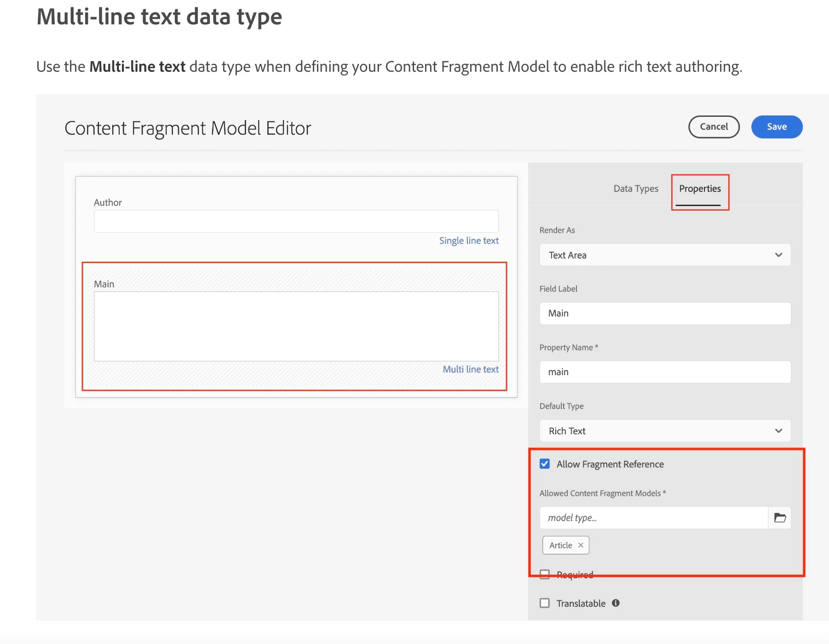Click the Translatable info icon
Viewport: 829px width, 644px height.
[616, 603]
